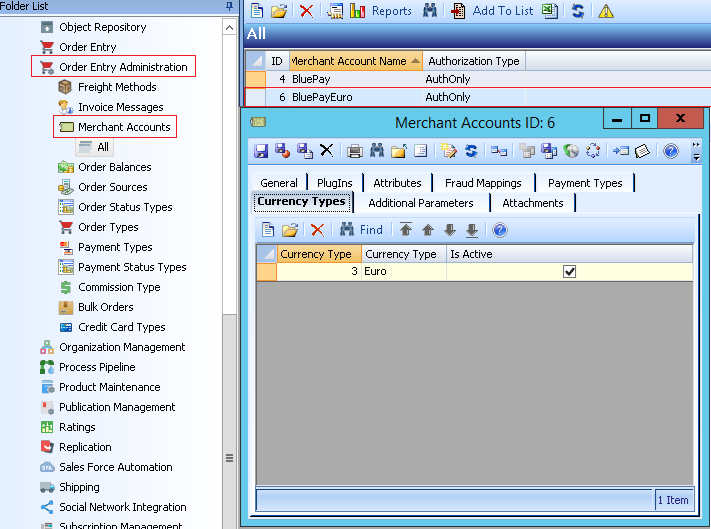The width and height of the screenshot is (711, 529).
Task: Click Save and Close icon in record toolbar
Action: [x=282, y=150]
